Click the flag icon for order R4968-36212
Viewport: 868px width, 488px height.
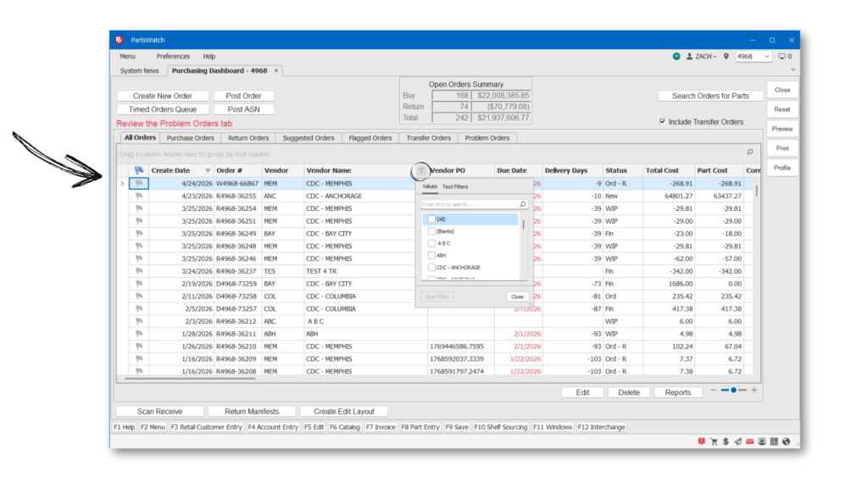tap(139, 321)
